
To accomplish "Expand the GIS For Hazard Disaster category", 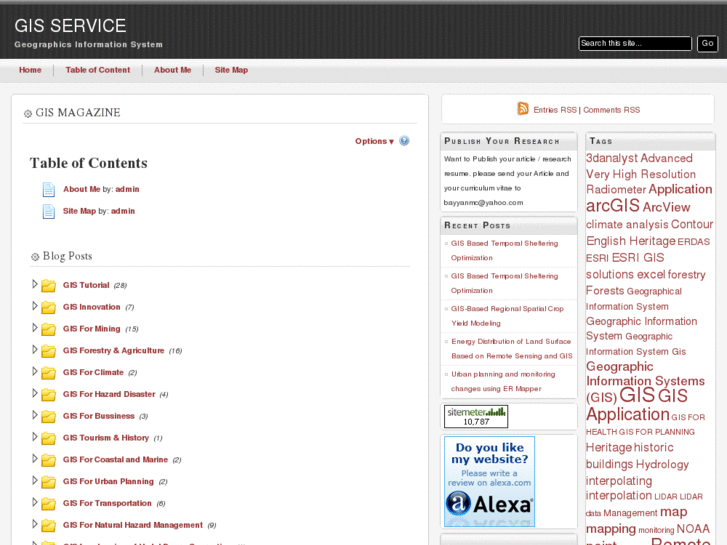I will tap(34, 393).
